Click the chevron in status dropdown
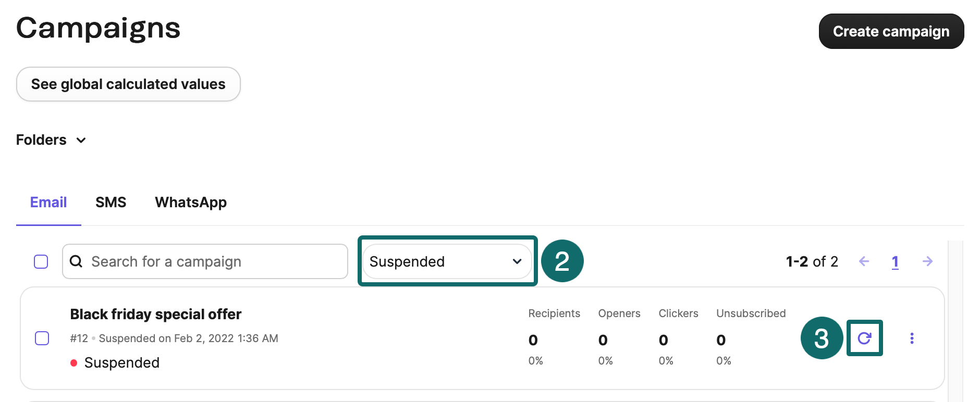This screenshot has height=402, width=980. 517,261
